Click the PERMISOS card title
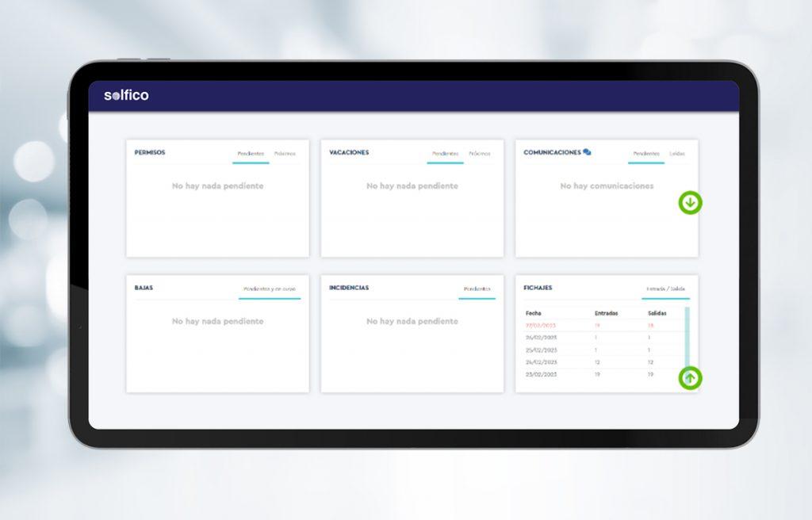Viewport: 812px width, 520px height. tap(150, 152)
